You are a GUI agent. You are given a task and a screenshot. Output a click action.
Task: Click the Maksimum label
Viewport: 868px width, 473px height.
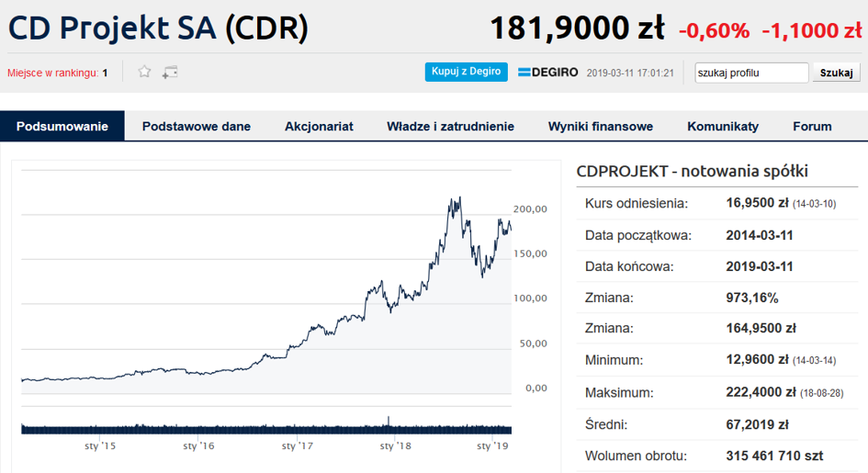pos(619,393)
